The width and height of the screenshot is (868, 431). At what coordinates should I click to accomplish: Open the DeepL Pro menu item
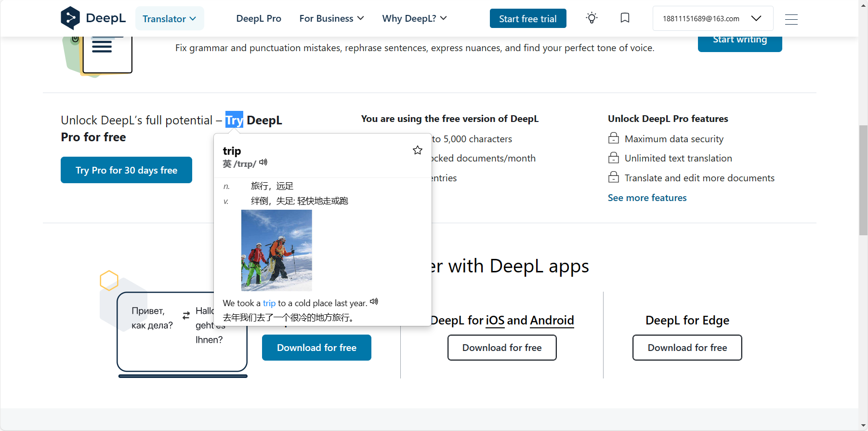coord(259,18)
